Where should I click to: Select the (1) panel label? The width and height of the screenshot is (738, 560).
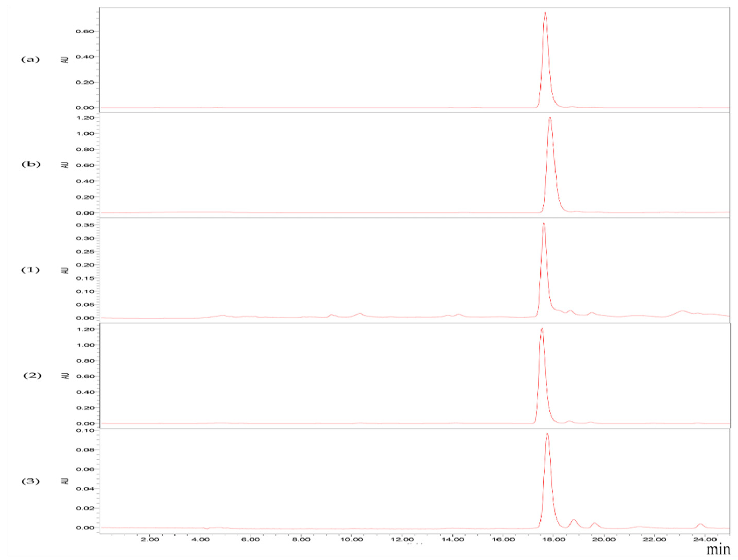click(30, 270)
